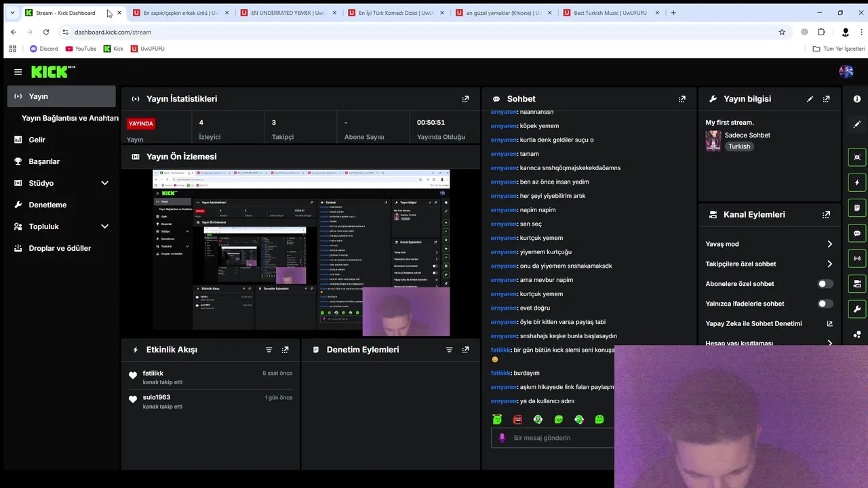Pop out the Denetim Eylemleri panel
This screenshot has width=868, height=488.
(465, 350)
